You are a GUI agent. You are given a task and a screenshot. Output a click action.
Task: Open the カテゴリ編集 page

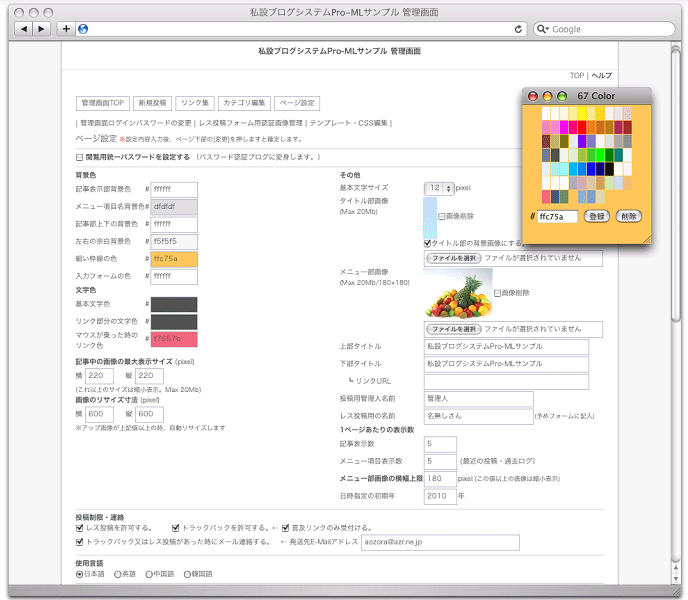point(243,103)
